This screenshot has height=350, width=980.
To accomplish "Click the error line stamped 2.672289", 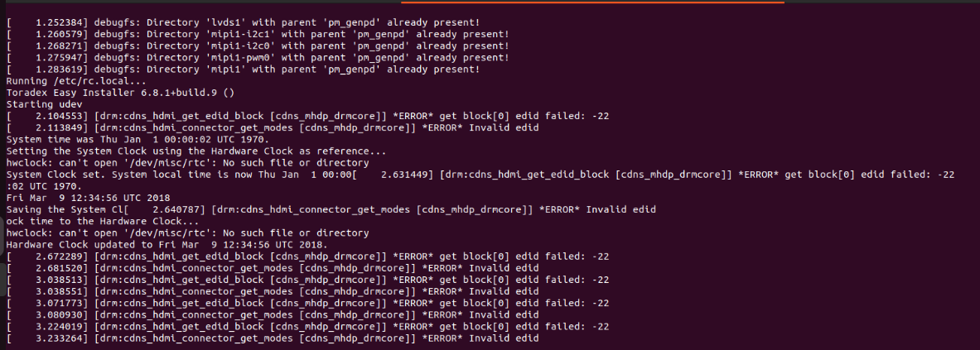I will 307,257.
